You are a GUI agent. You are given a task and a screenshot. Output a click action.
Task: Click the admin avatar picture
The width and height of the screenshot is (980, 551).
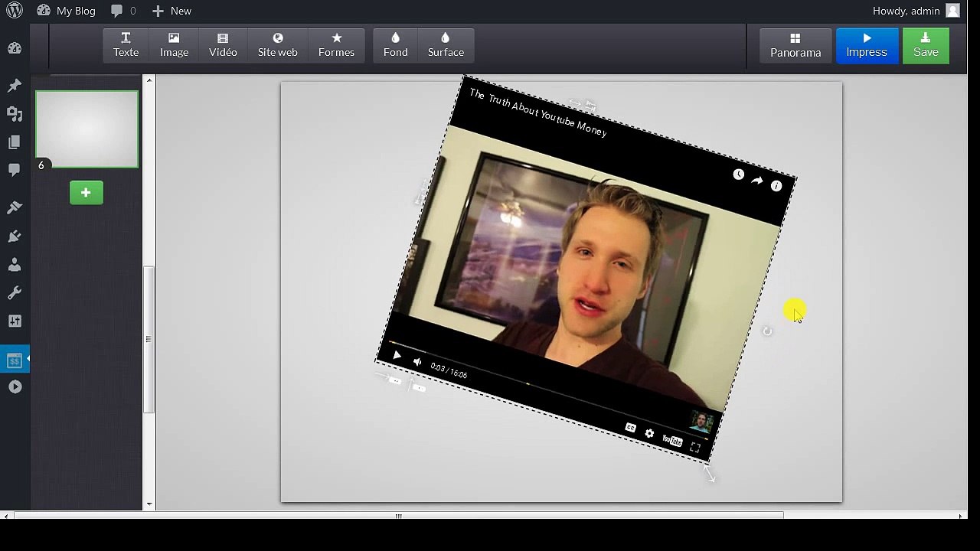coord(952,11)
